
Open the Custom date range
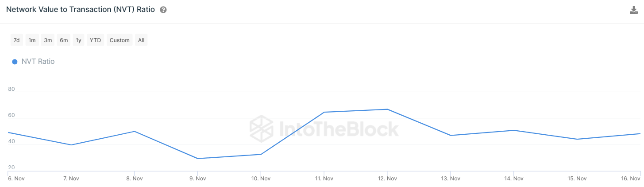click(120, 40)
